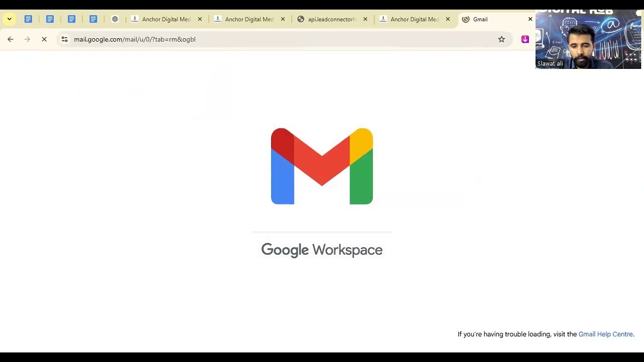This screenshot has width=644, height=362.
Task: Select the leftmost Anchor Digital Med tab
Action: (166, 19)
